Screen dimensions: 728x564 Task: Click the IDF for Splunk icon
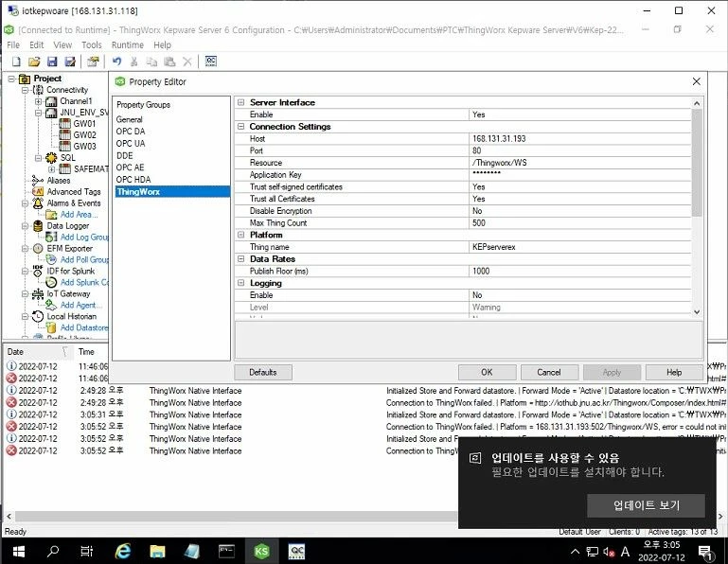pos(38,271)
